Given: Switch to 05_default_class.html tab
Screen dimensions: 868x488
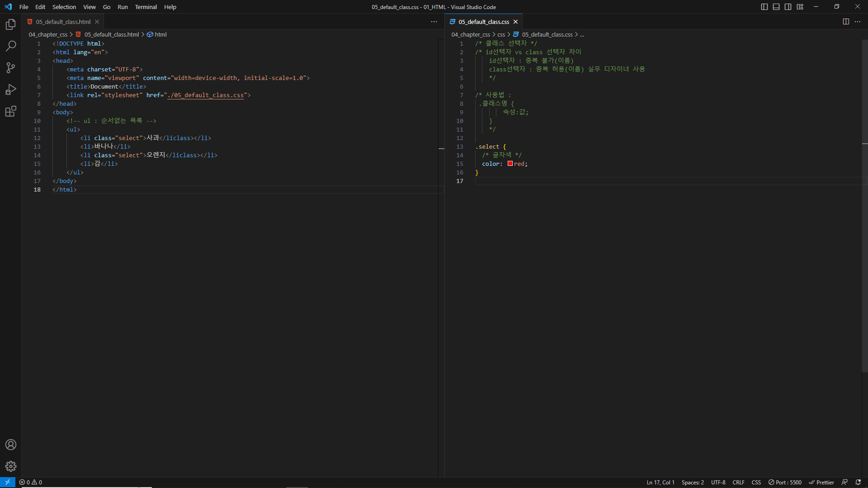Looking at the screenshot, I should [x=63, y=22].
